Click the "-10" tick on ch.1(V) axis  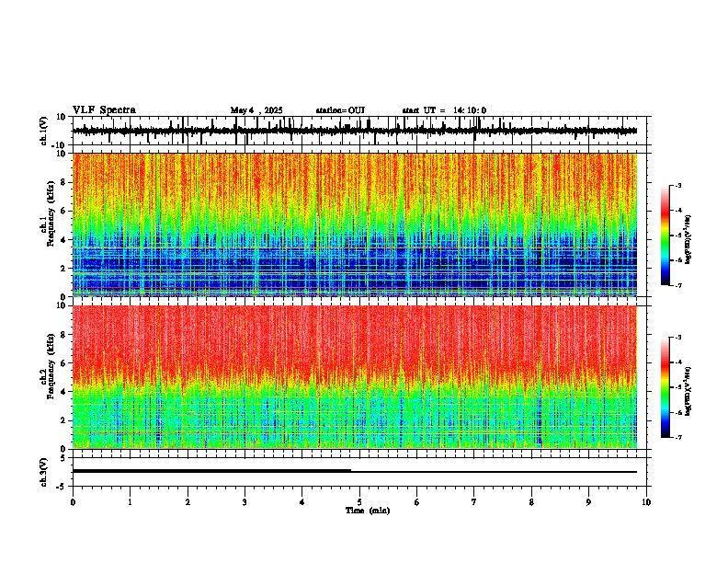pyautogui.click(x=60, y=144)
